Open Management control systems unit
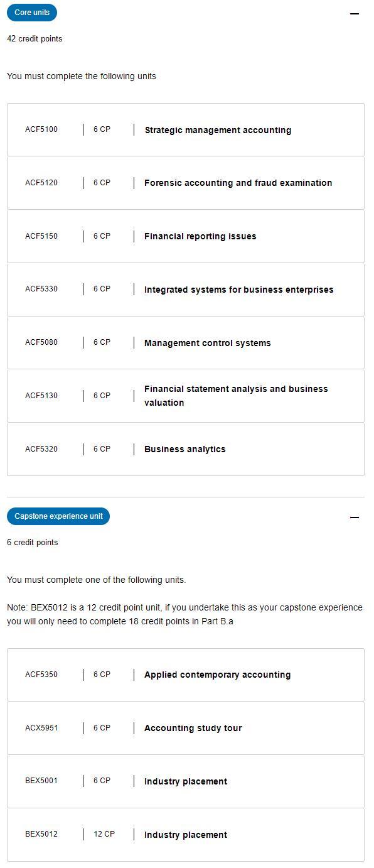 (x=186, y=343)
